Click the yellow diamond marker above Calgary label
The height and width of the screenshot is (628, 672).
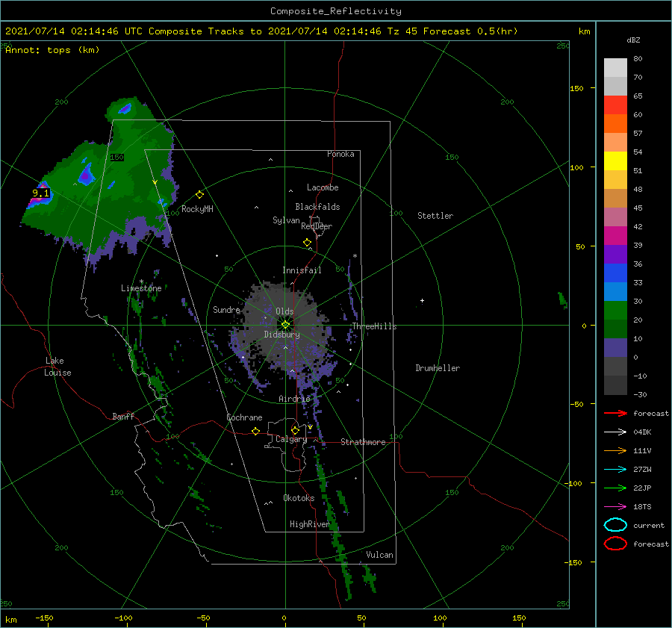pyautogui.click(x=295, y=430)
